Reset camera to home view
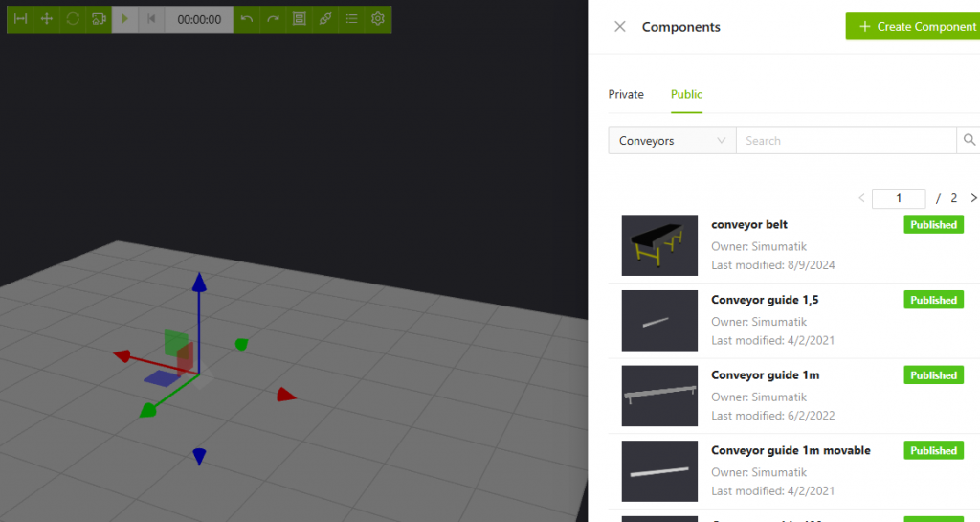Screen dimensions: 980x522 tap(99, 19)
